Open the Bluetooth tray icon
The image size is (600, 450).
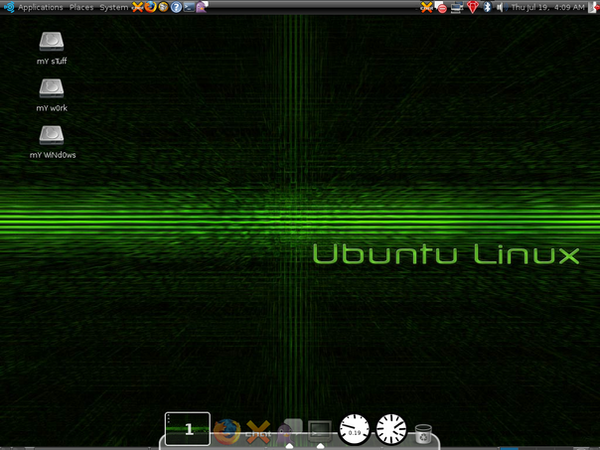[x=487, y=7]
